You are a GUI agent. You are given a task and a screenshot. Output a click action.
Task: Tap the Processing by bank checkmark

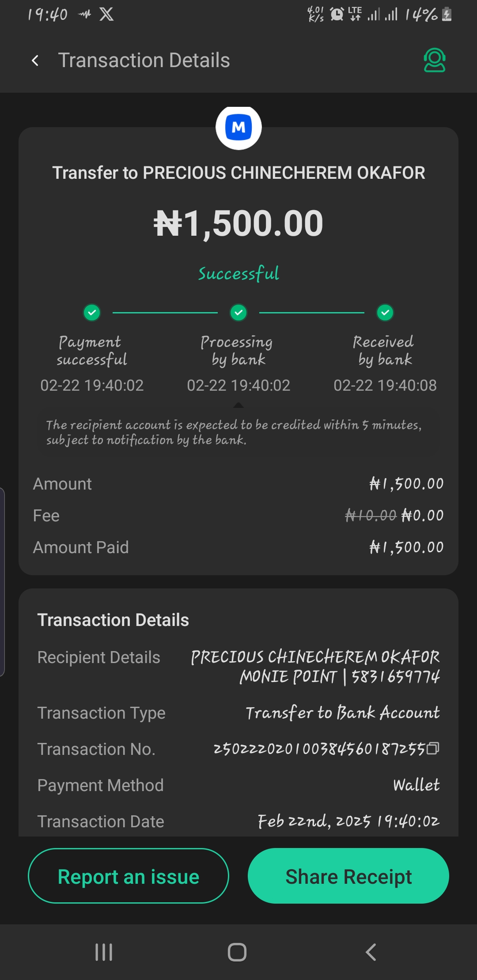point(238,313)
